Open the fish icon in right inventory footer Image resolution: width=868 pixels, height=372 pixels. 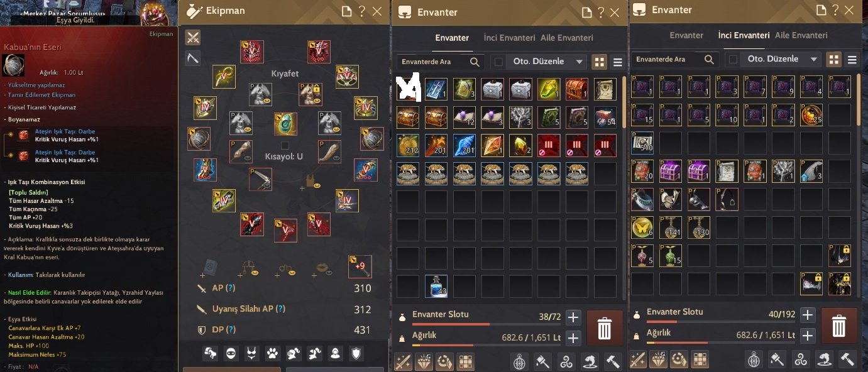(824, 359)
